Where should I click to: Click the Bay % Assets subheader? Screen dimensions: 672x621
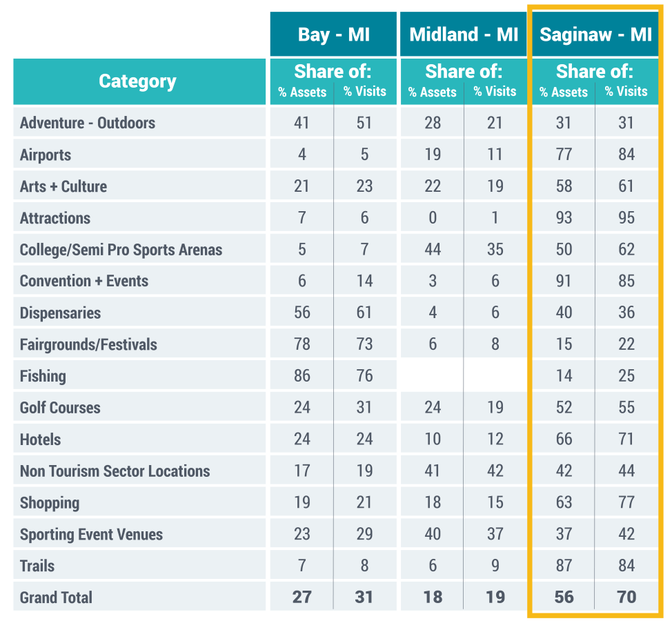[302, 92]
